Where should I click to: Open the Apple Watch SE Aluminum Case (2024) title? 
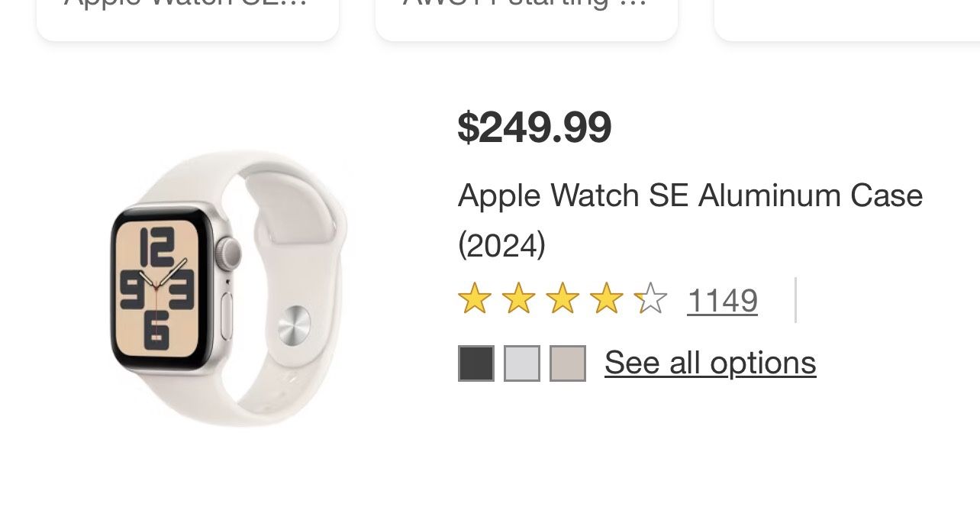pos(689,220)
